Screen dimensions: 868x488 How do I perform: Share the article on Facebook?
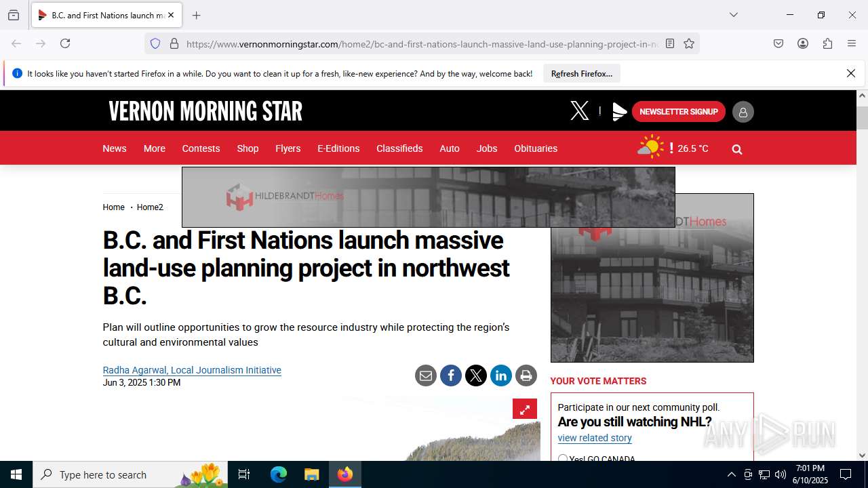[451, 375]
